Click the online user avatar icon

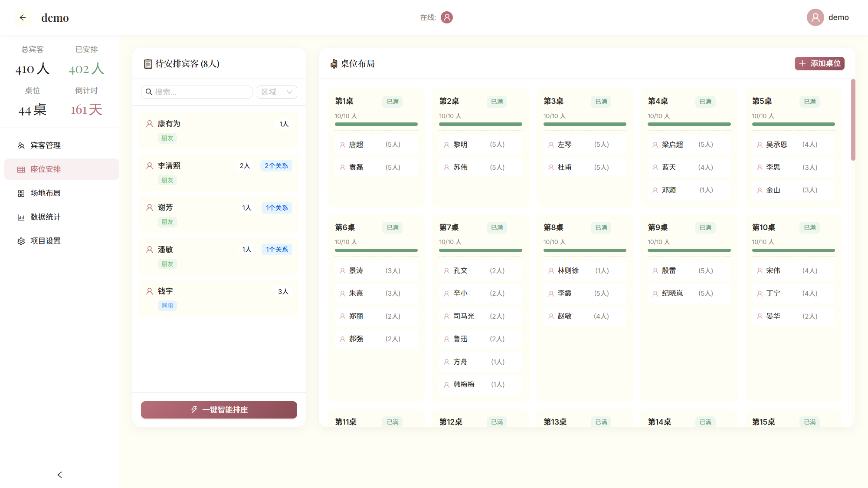pos(446,17)
